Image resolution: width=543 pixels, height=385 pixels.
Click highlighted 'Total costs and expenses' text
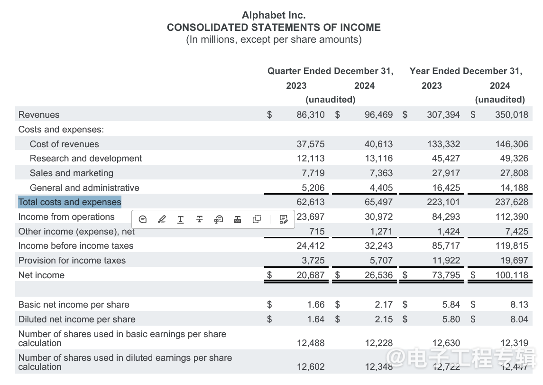(x=70, y=202)
